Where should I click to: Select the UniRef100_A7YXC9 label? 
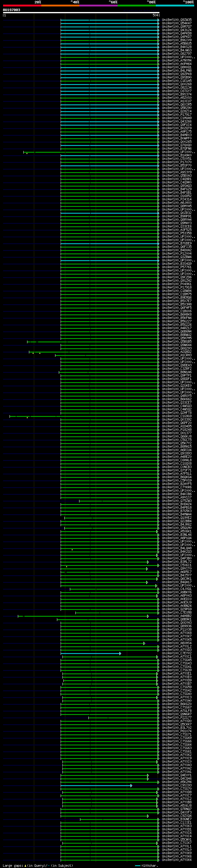click(177, 758)
